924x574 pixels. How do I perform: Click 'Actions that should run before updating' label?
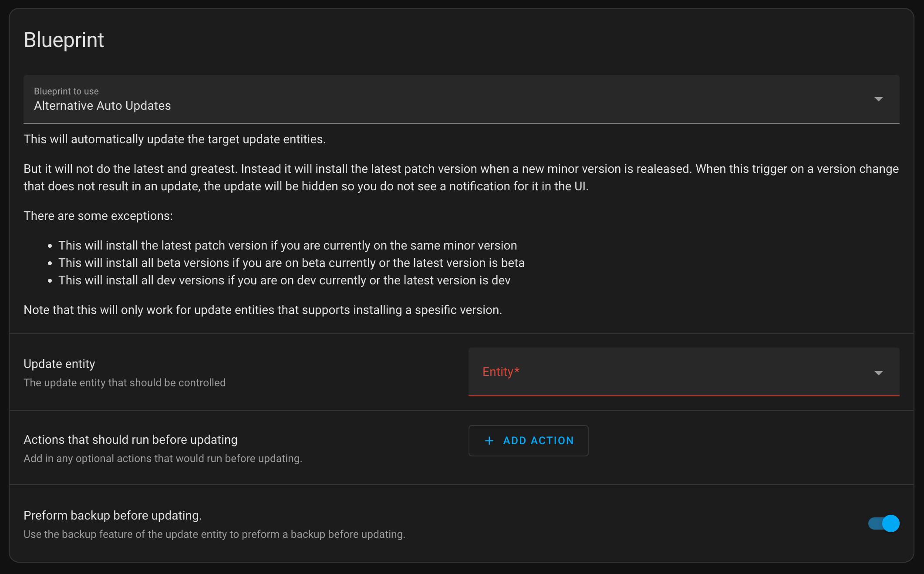131,440
